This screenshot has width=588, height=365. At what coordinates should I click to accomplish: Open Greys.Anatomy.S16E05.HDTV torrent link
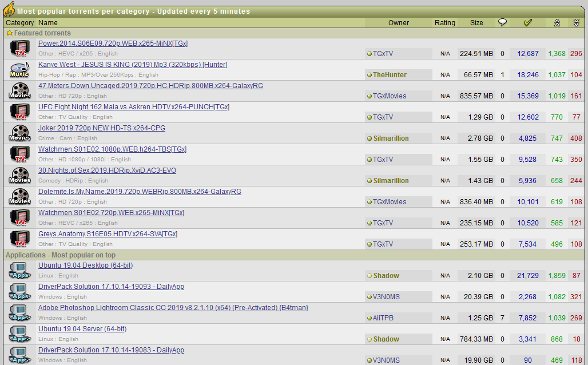point(108,234)
